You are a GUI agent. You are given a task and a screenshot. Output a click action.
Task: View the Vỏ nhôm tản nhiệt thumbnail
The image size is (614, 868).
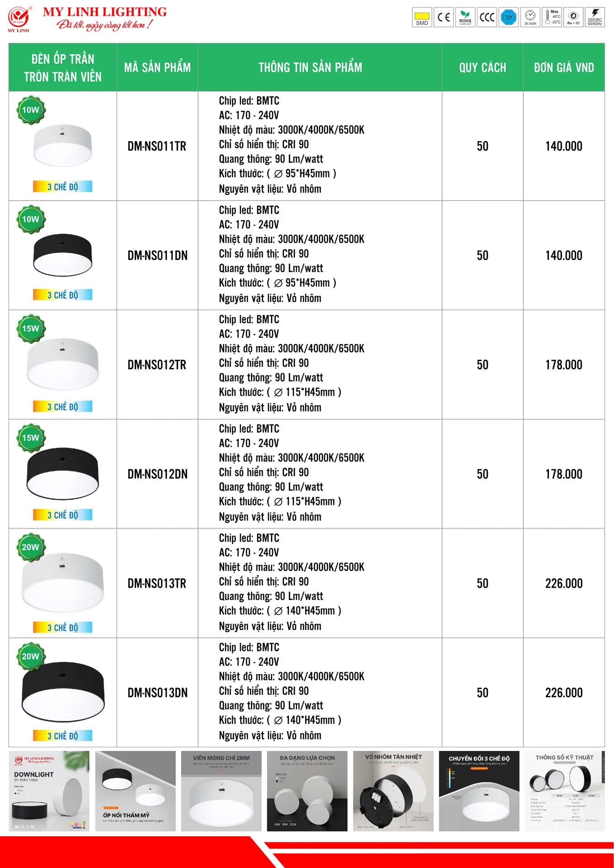coord(393,791)
